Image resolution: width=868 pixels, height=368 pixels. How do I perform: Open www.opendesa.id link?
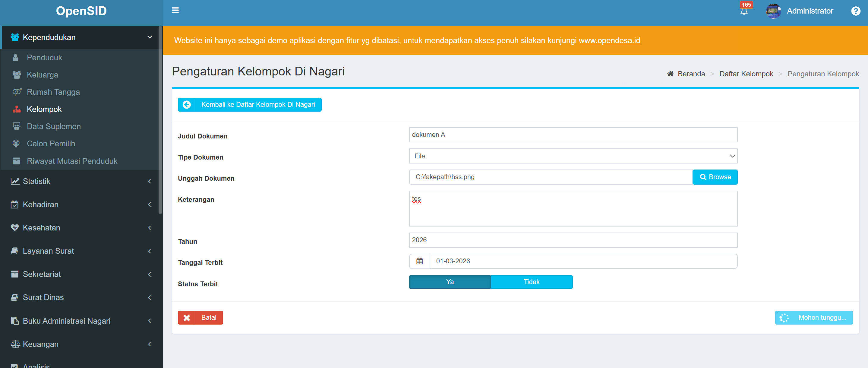point(609,40)
